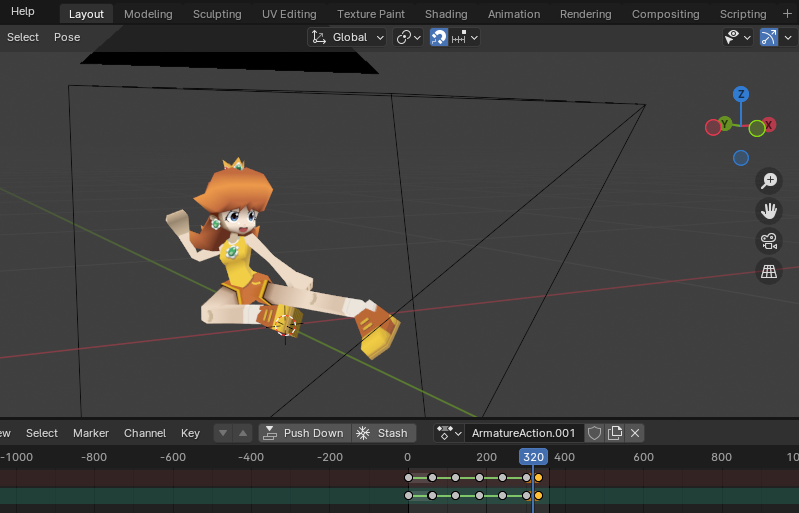The height and width of the screenshot is (513, 799).
Task: Click the -200 label on the frame ruler
Action: 330,457
